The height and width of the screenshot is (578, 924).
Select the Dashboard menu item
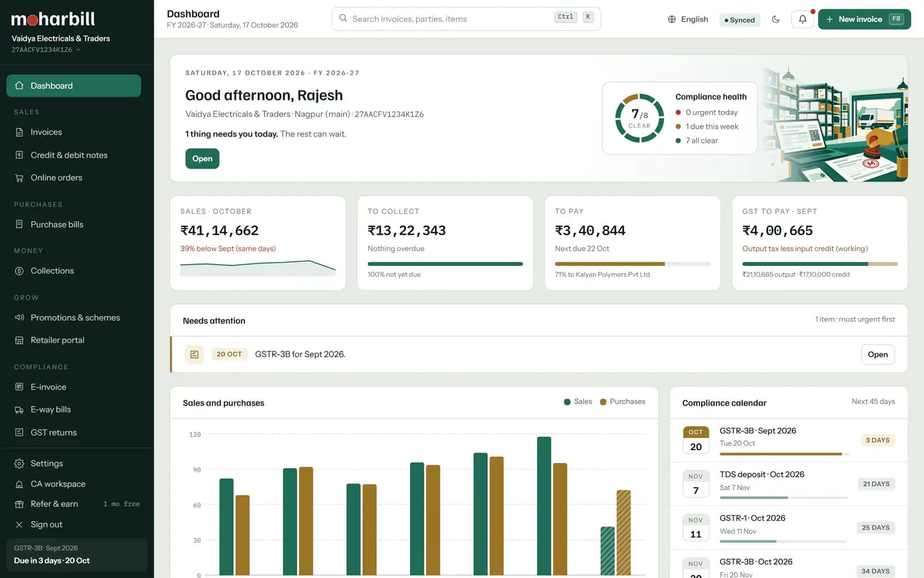73,86
